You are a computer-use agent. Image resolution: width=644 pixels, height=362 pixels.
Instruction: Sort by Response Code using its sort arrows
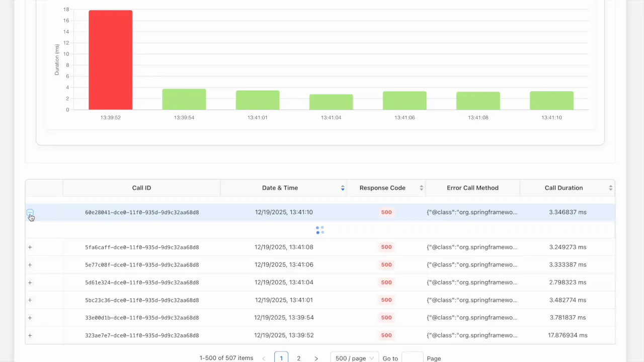coord(421,188)
